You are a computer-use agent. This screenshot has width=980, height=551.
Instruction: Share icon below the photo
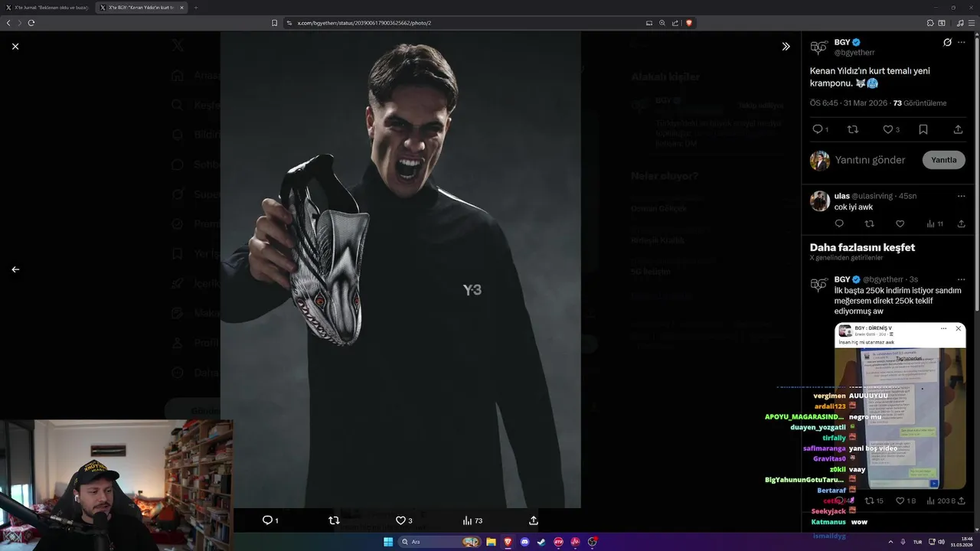pyautogui.click(x=534, y=520)
